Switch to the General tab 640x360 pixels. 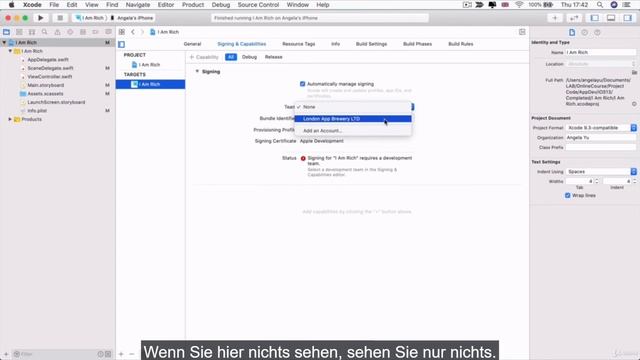pos(192,44)
